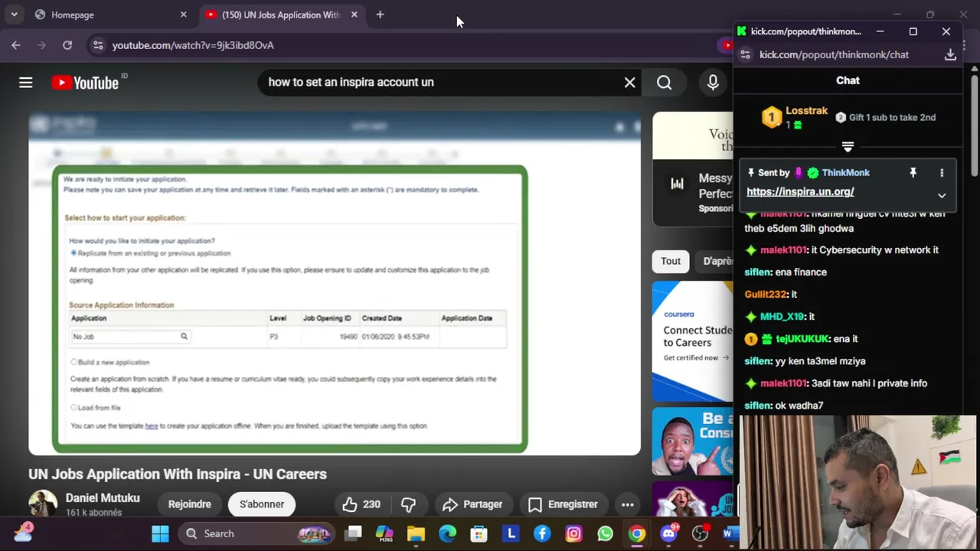Screen dimensions: 980x551
Task: Save the video using Enregistrer
Action: [x=563, y=504]
